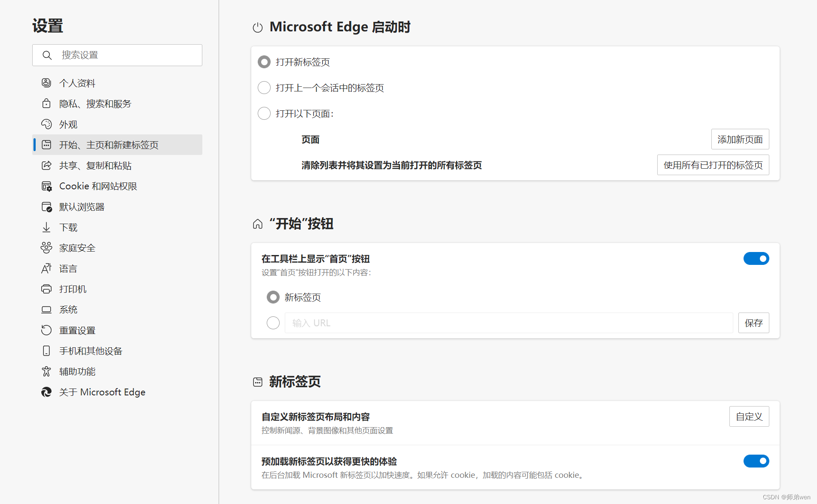The image size is (817, 504).
Task: Click the tab icon beside 新标签页 heading
Action: pos(258,382)
